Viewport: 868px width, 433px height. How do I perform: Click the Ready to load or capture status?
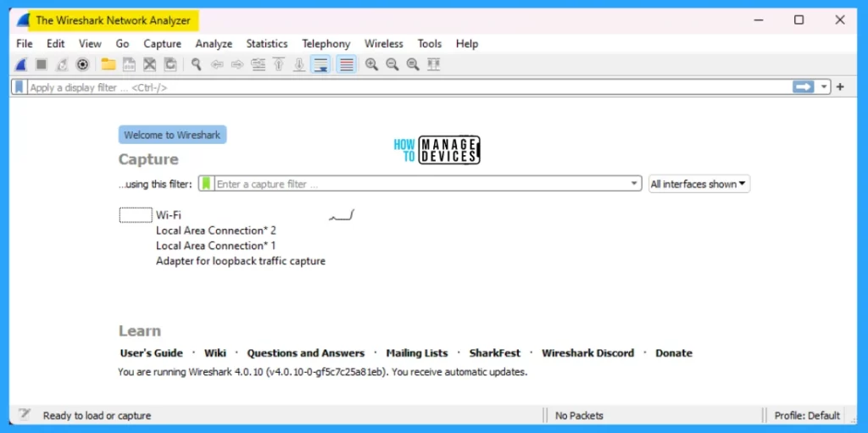97,415
